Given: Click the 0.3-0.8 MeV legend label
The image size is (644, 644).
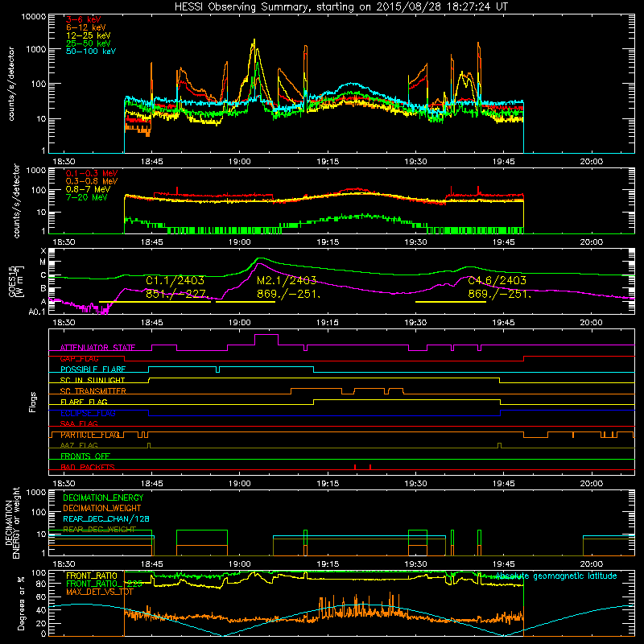Looking at the screenshot, I should coord(92,181).
